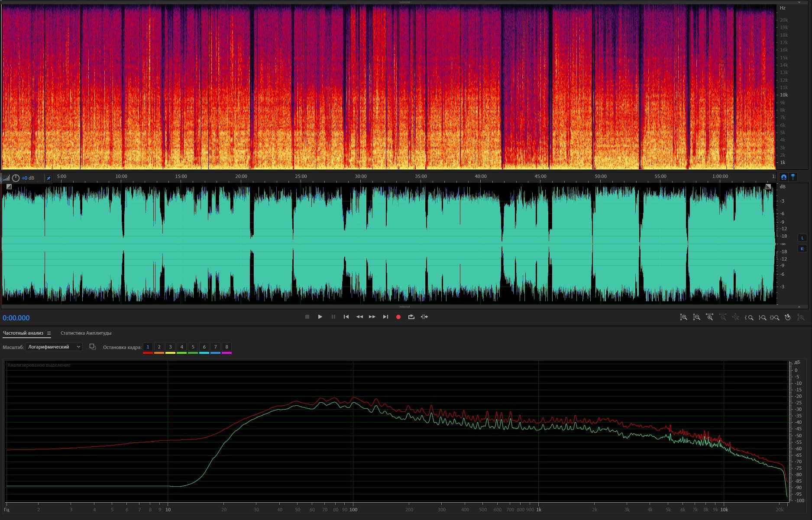Click the Zoom to Time preset icon
This screenshot has height=520, width=812.
coord(788,317)
